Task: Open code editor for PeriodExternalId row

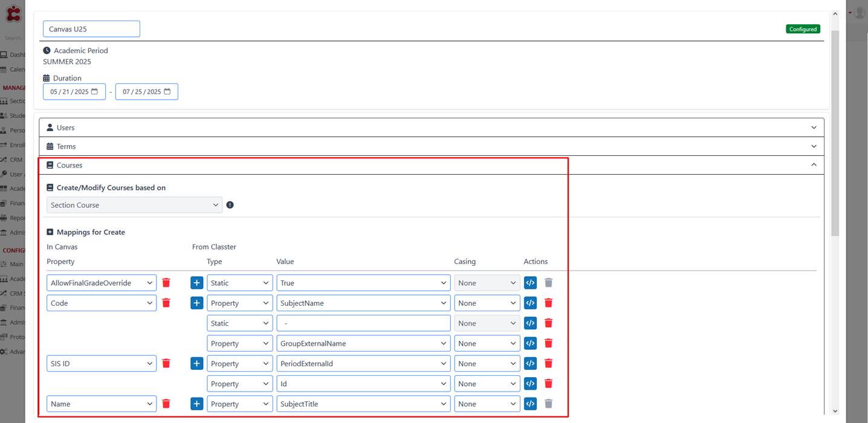Action: [x=530, y=363]
